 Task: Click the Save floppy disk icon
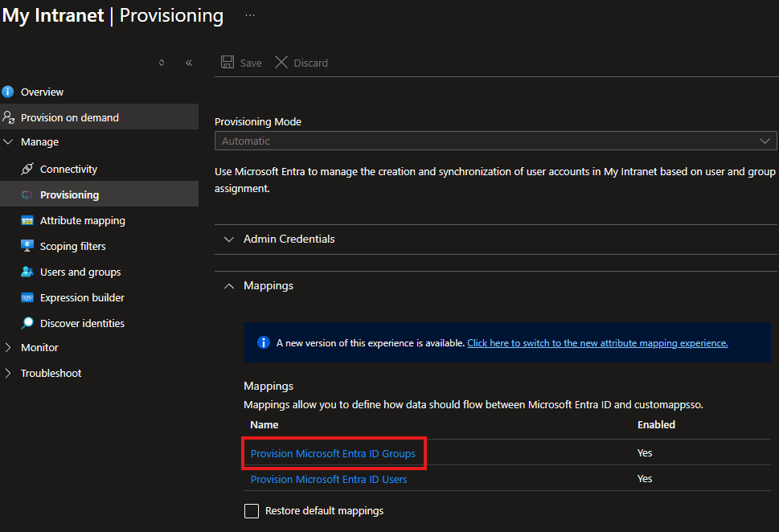[x=228, y=62]
